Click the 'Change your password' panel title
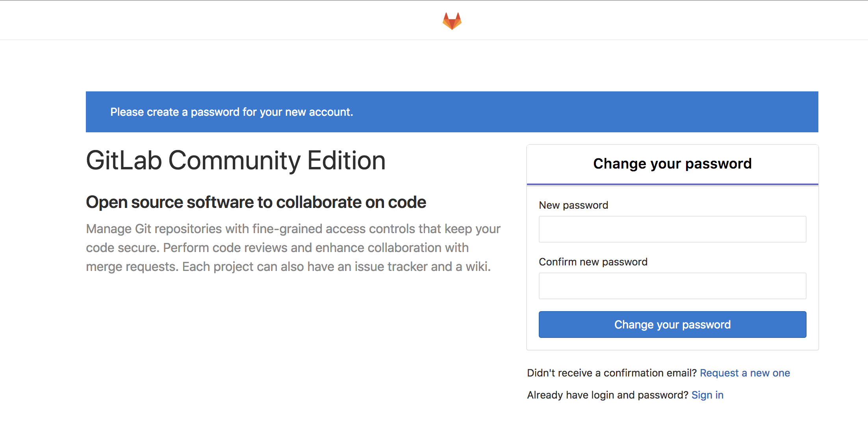Viewport: 868px width, 434px height. [672, 164]
